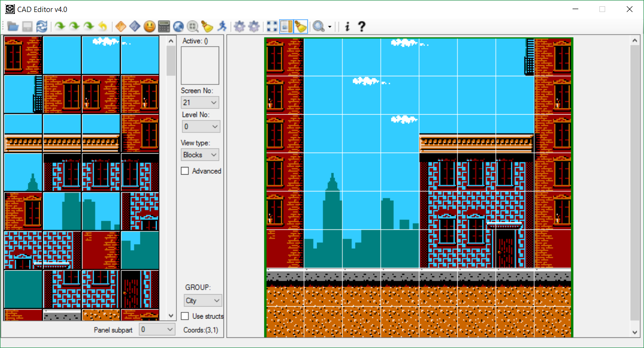
Task: Click the blue reload arrows icon
Action: click(x=42, y=26)
